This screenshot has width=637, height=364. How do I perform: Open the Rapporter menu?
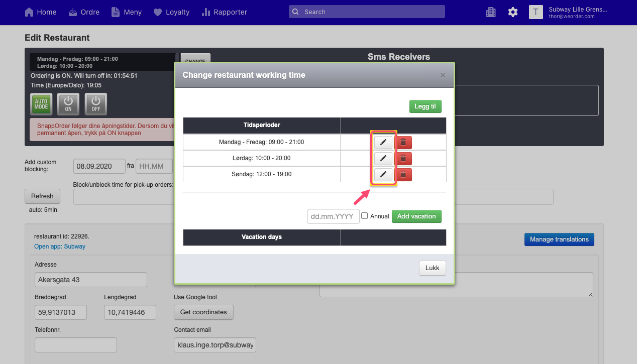224,12
